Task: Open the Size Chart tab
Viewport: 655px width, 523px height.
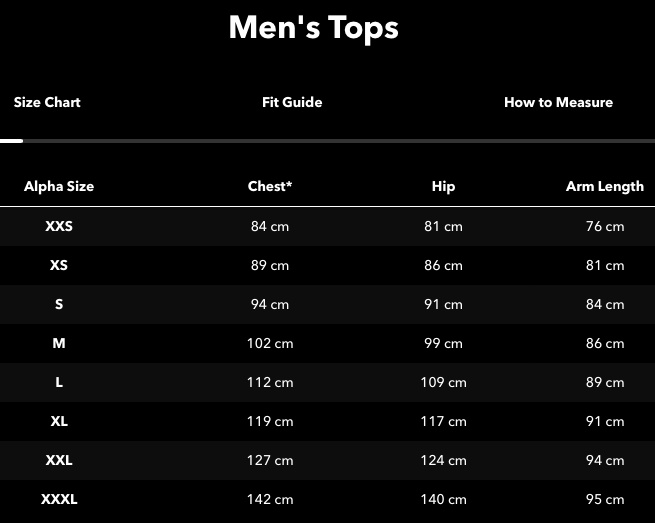Action: [47, 102]
